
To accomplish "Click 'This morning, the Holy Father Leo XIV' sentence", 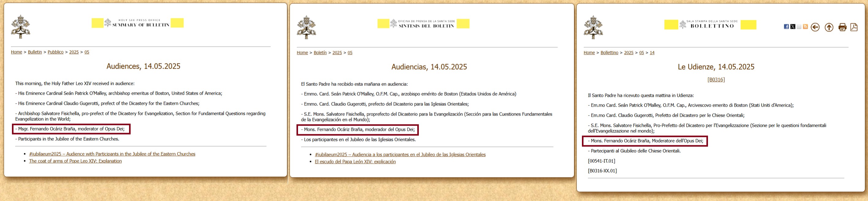I will (75, 84).
